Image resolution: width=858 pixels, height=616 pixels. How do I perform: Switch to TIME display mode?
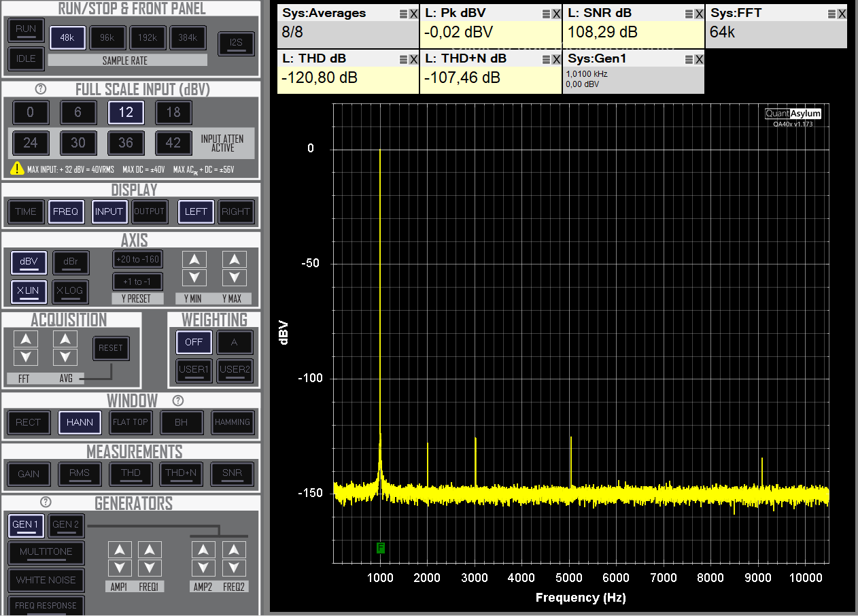[x=26, y=211]
